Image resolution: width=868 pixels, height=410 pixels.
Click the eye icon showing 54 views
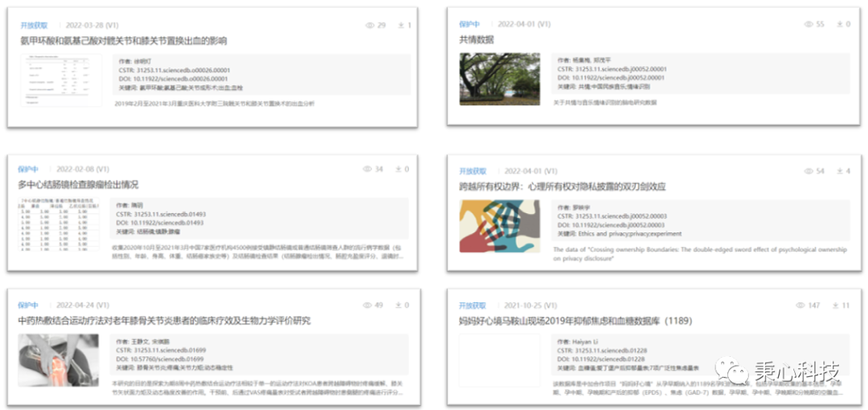(x=809, y=171)
